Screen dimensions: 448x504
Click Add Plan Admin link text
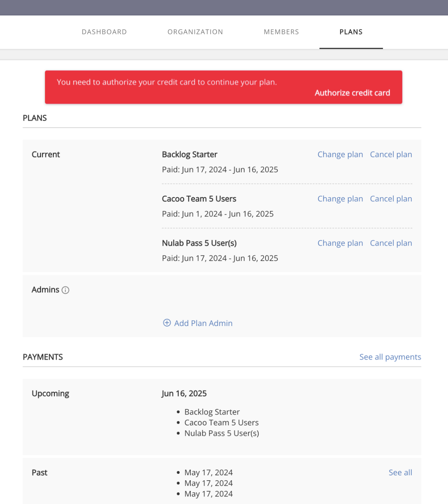point(204,323)
